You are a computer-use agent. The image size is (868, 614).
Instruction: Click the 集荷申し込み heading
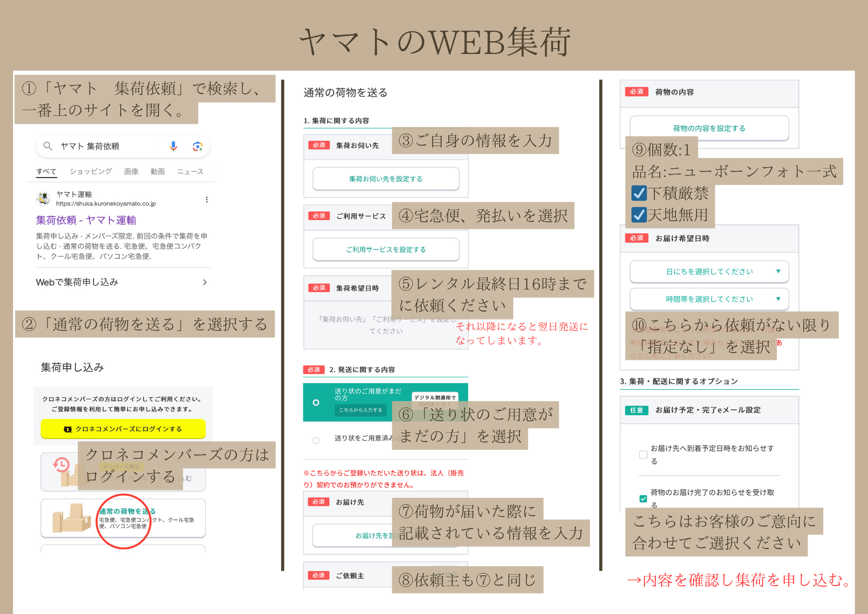pos(72,367)
